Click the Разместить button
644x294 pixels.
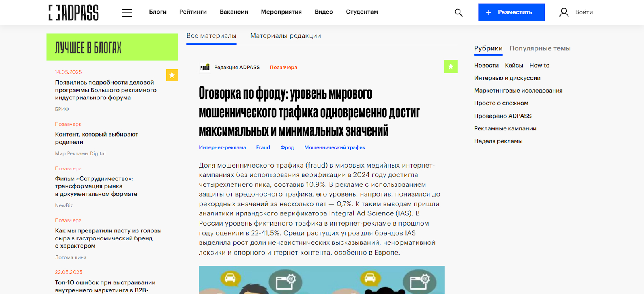pos(511,12)
